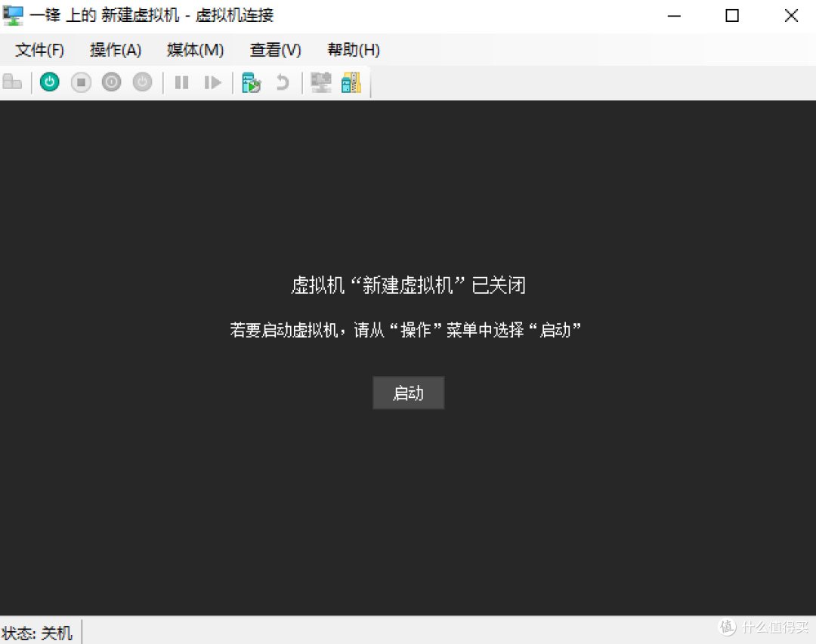This screenshot has width=816, height=644.
Task: Click the Pause toolbar icon
Action: tap(181, 82)
